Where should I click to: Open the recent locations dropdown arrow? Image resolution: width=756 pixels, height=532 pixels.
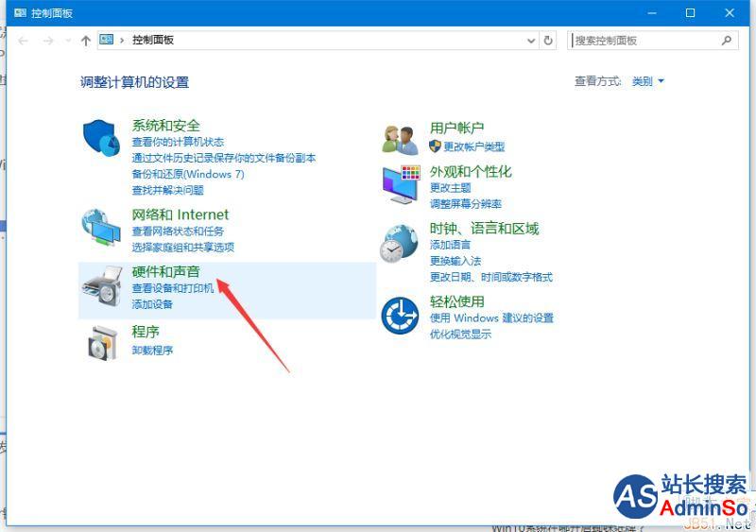click(67, 41)
